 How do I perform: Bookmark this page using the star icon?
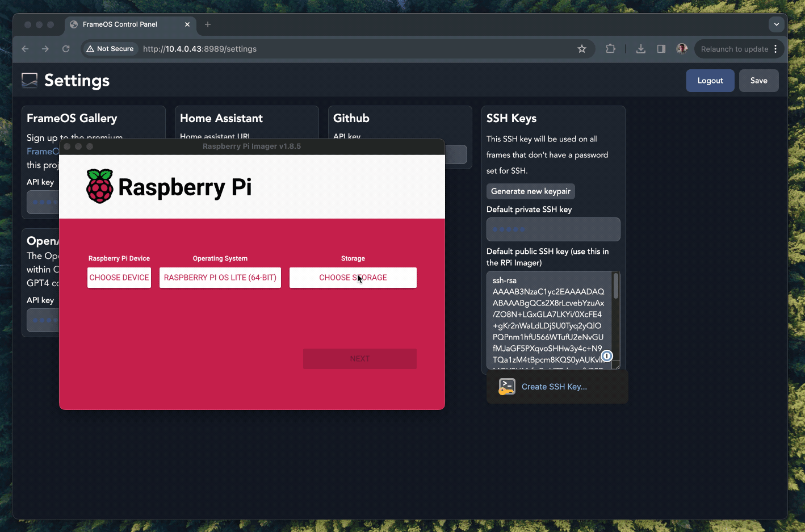582,49
